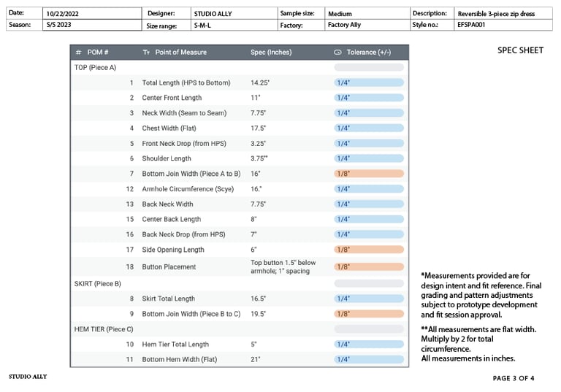Click the Date field value 10/22/2022
The width and height of the screenshot is (561, 392).
tap(61, 14)
